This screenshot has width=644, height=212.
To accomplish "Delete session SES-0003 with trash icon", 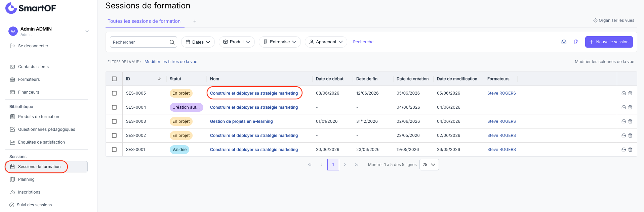I will point(630,121).
